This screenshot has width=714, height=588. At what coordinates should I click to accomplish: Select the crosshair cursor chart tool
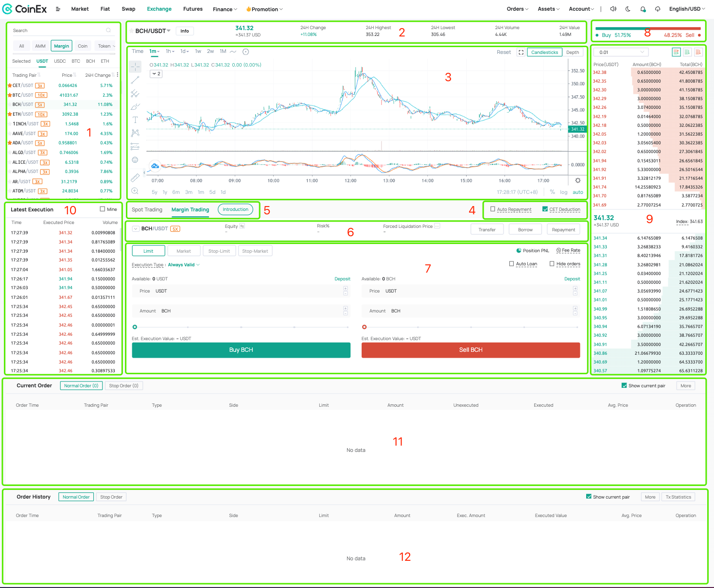click(x=135, y=67)
